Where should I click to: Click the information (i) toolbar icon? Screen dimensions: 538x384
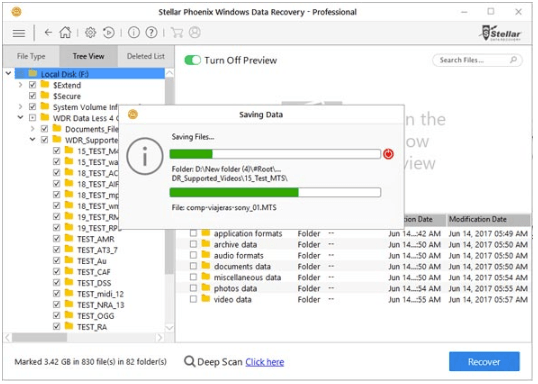click(133, 33)
